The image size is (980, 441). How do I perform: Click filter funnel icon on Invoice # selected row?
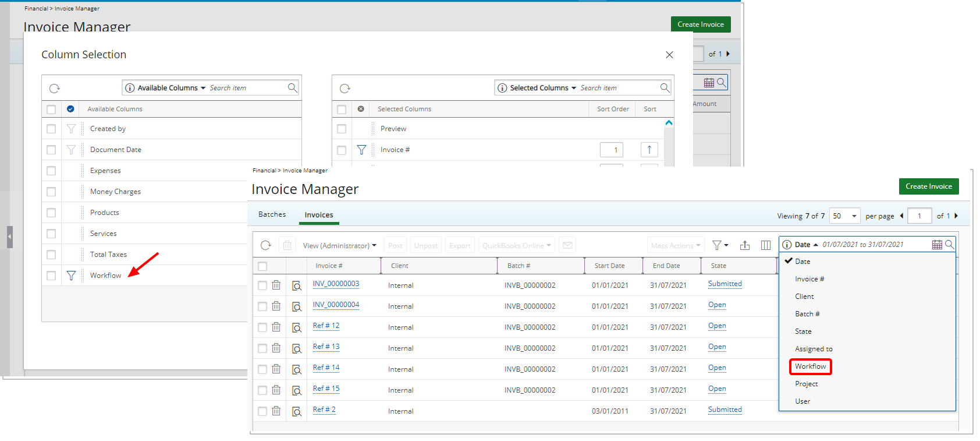[x=361, y=150]
